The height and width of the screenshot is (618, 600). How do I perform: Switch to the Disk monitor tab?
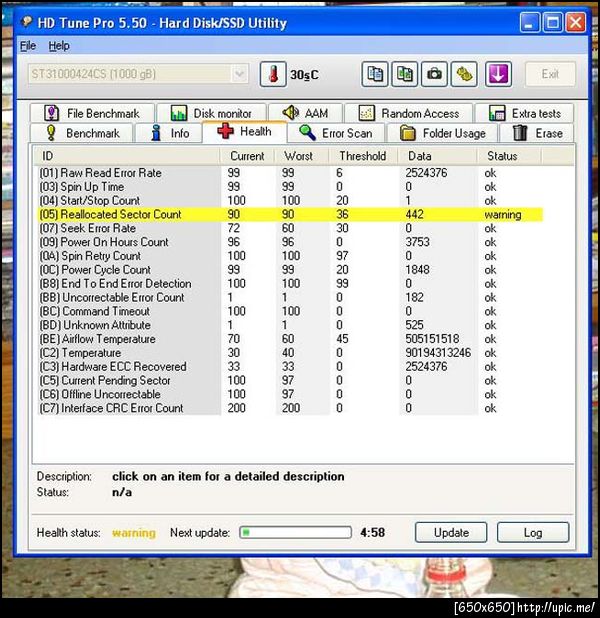pyautogui.click(x=212, y=114)
